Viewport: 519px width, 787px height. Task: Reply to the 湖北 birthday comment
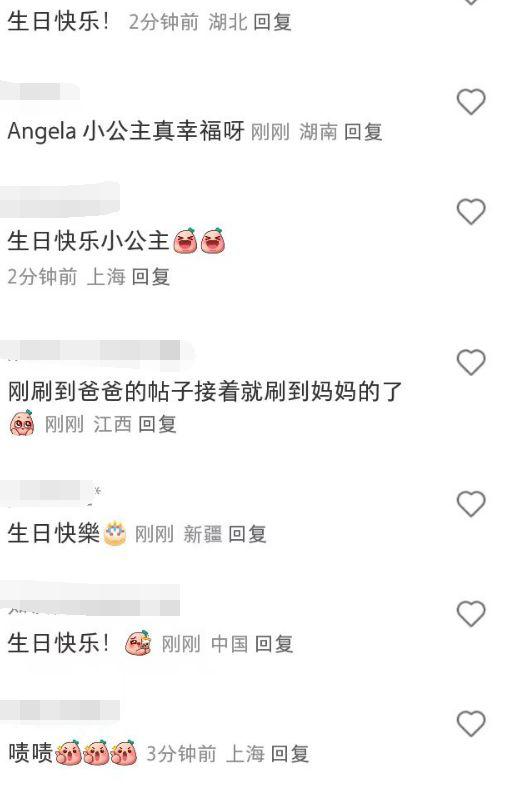272,22
